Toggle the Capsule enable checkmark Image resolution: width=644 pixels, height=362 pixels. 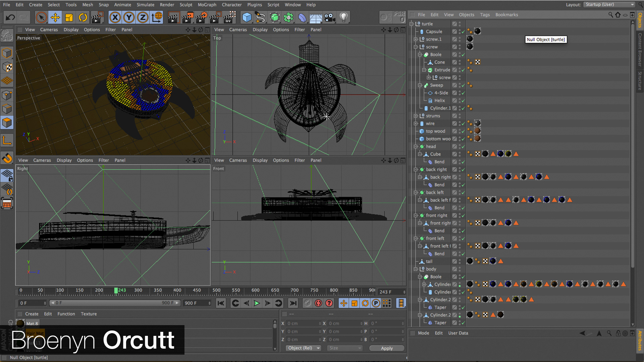[463, 32]
